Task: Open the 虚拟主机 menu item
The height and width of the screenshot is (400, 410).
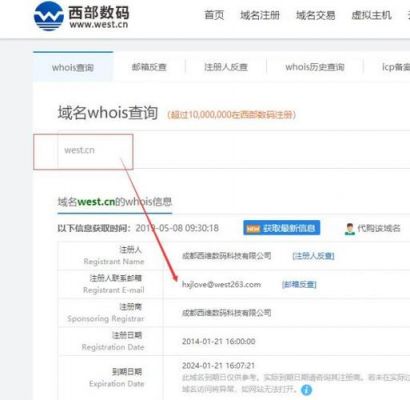Action: [371, 15]
